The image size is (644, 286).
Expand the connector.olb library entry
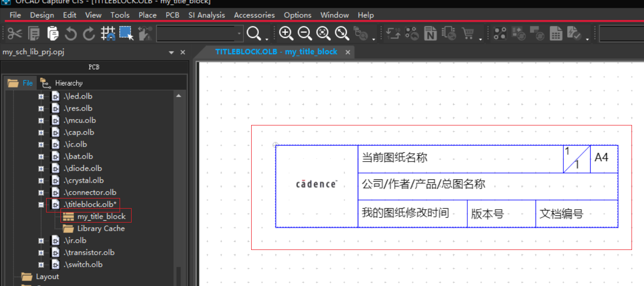click(x=41, y=192)
